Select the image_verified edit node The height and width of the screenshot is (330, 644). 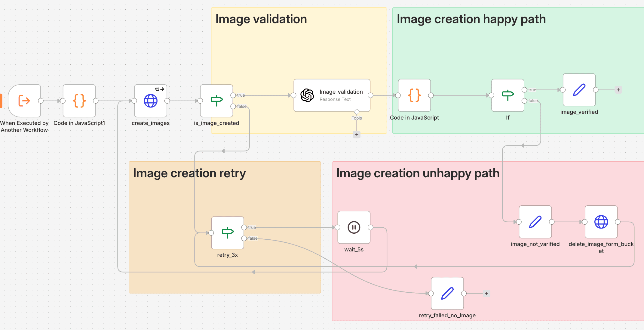coord(579,90)
